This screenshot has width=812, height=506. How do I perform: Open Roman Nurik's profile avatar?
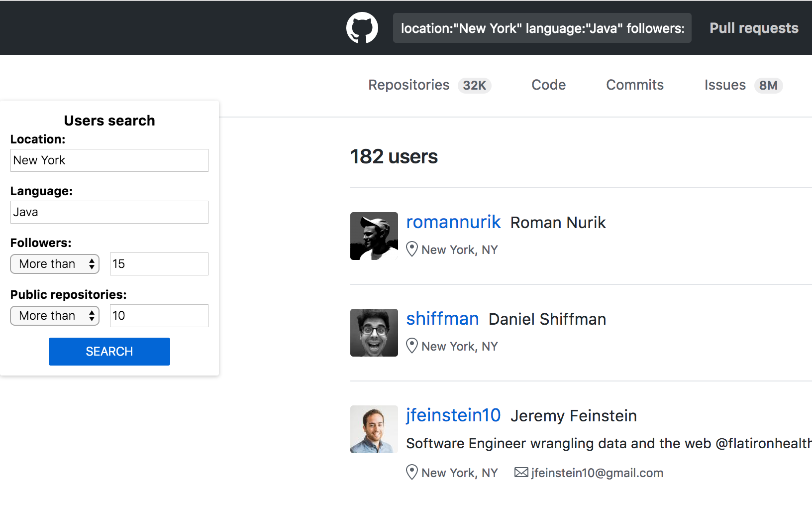(x=374, y=236)
